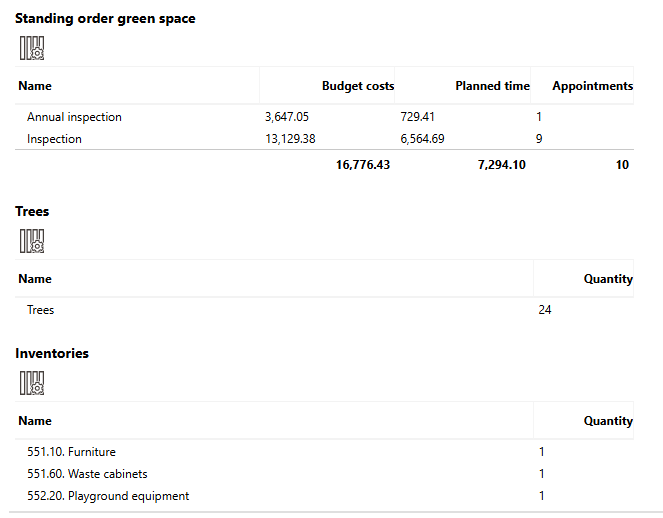Viewport: 663px width, 518px height.
Task: Click quantity 1 for Playground equipment
Action: click(542, 496)
